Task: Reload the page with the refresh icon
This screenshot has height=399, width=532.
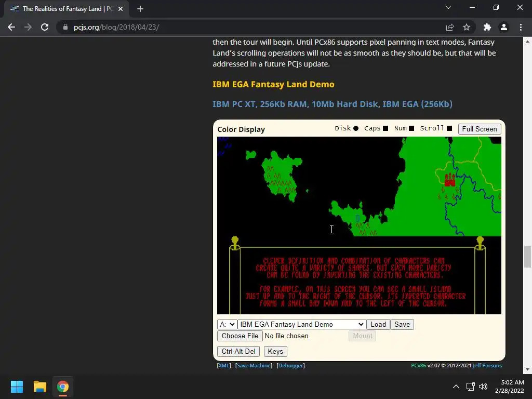Action: click(x=45, y=27)
